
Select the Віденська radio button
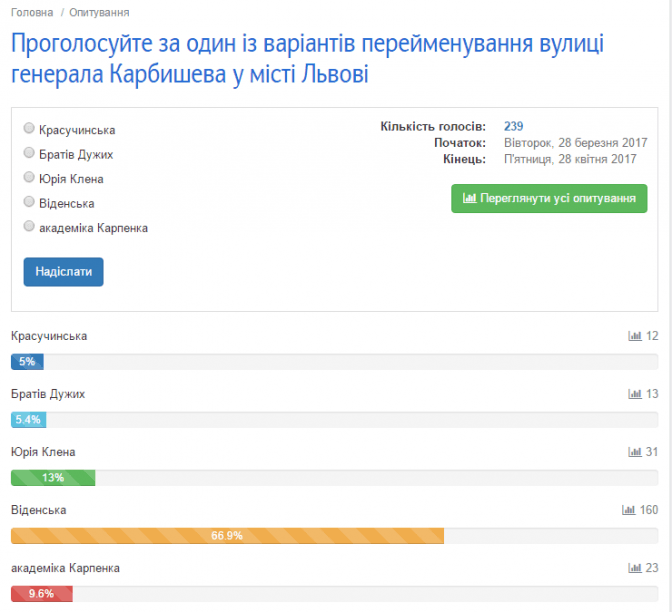click(29, 203)
